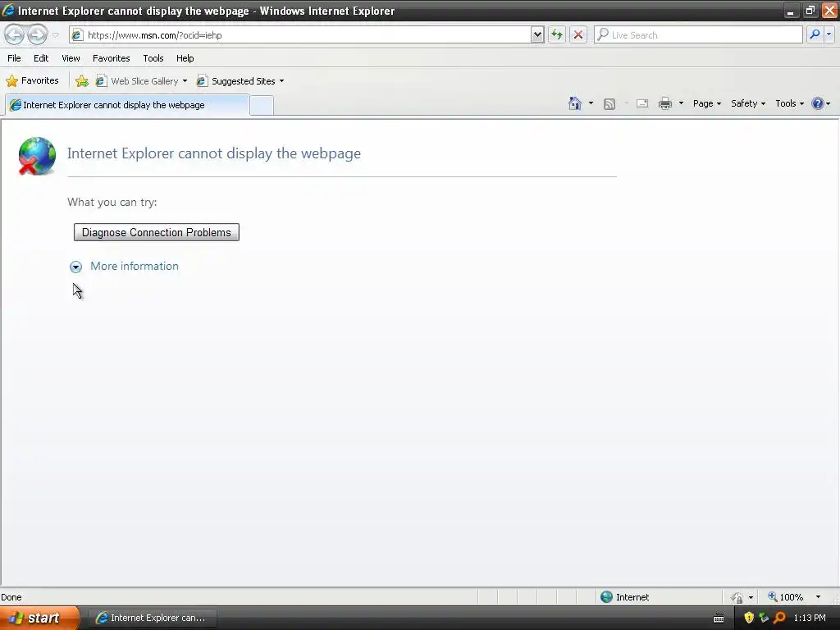Print the page with printer icon
This screenshot has width=840, height=630.
click(x=664, y=103)
